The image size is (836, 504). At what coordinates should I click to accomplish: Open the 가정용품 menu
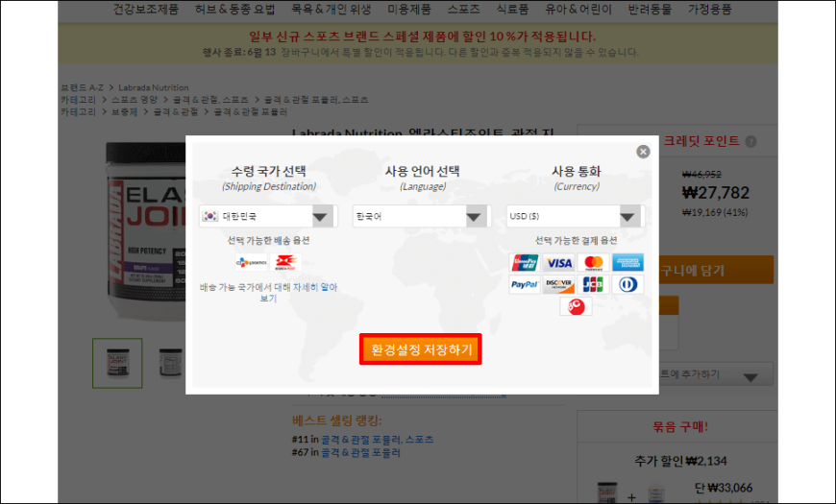[710, 9]
